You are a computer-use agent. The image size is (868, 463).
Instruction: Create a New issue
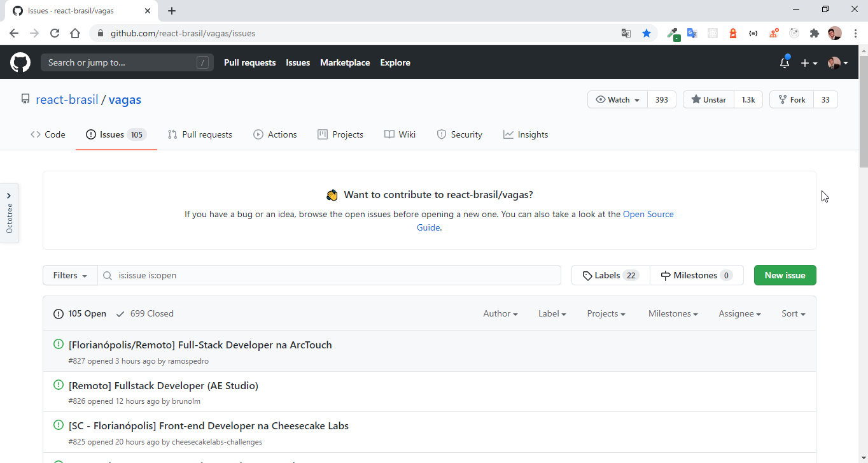click(x=785, y=275)
